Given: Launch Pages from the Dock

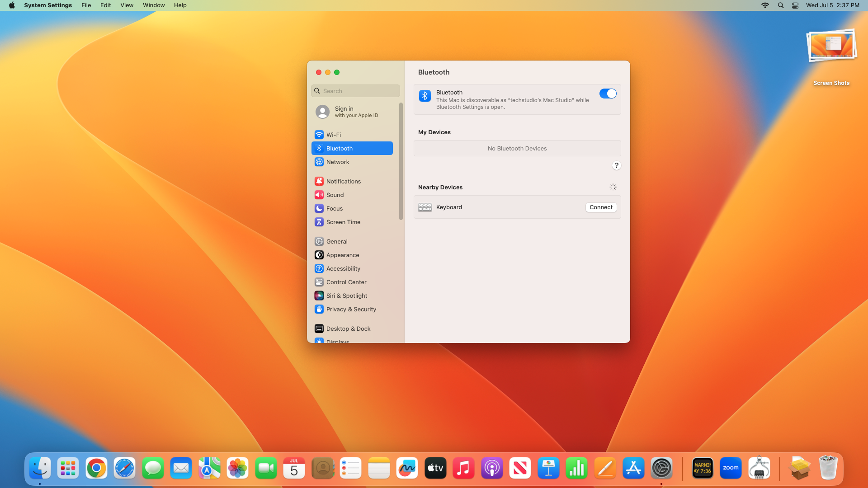Looking at the screenshot, I should pos(605,468).
